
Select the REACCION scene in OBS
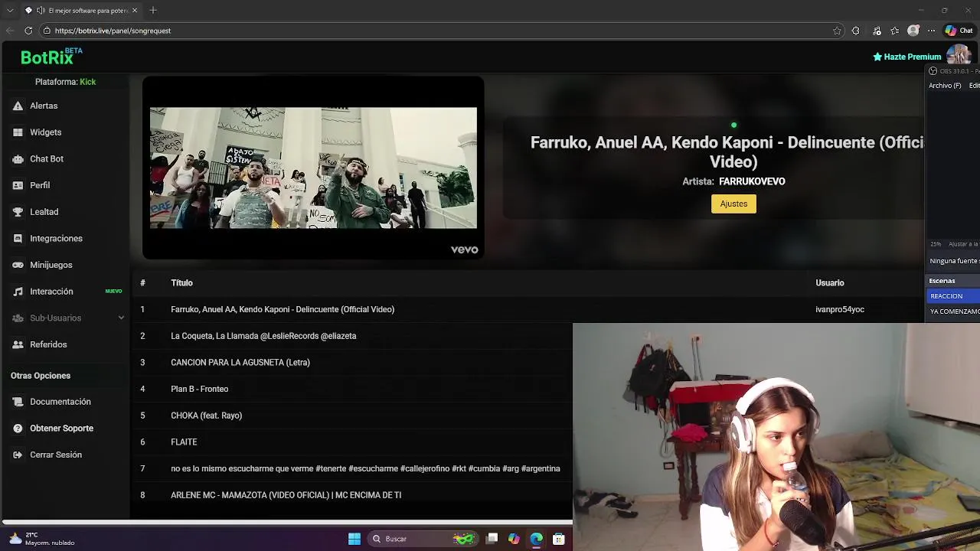click(953, 296)
